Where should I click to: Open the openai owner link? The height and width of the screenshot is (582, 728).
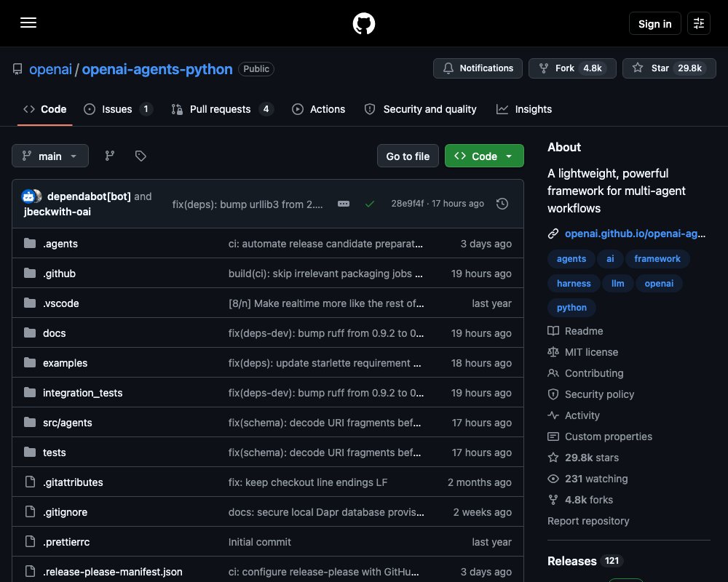[51, 69]
